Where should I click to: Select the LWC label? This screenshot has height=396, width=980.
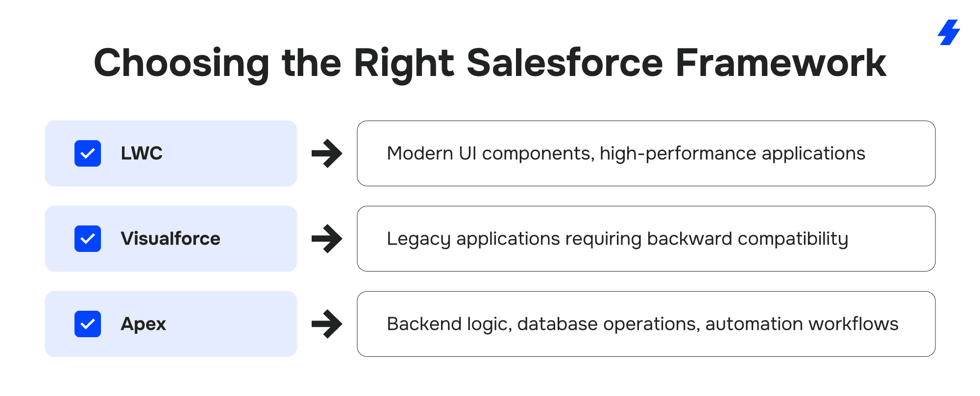pyautogui.click(x=142, y=153)
